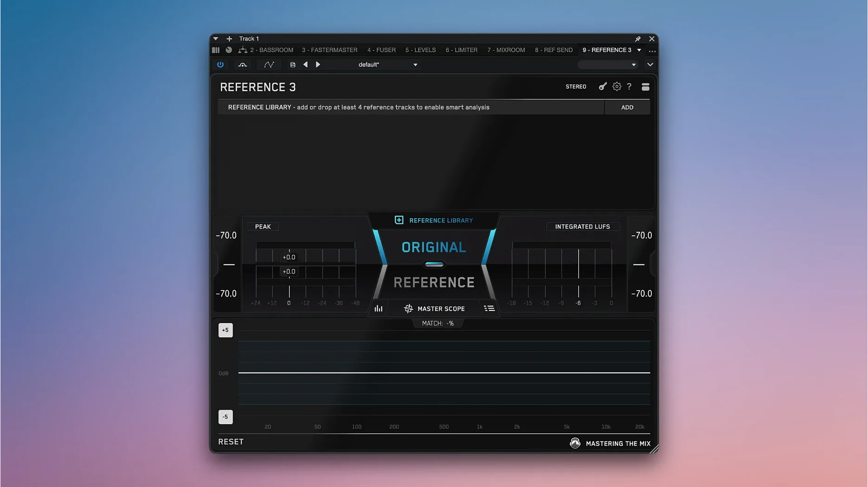Screen dimensions: 868x487
Task: Open the PEAK meter mode selector
Action: (263, 227)
